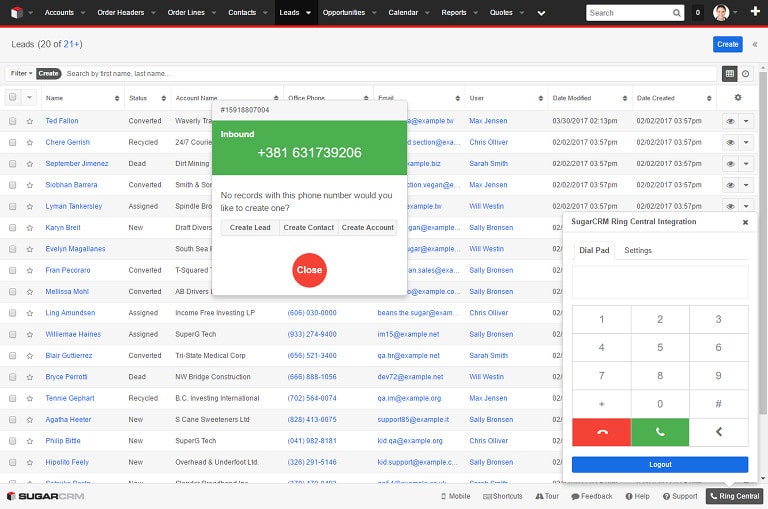Click the SugarCRM cube home icon
The height and width of the screenshot is (509, 768).
(x=17, y=13)
